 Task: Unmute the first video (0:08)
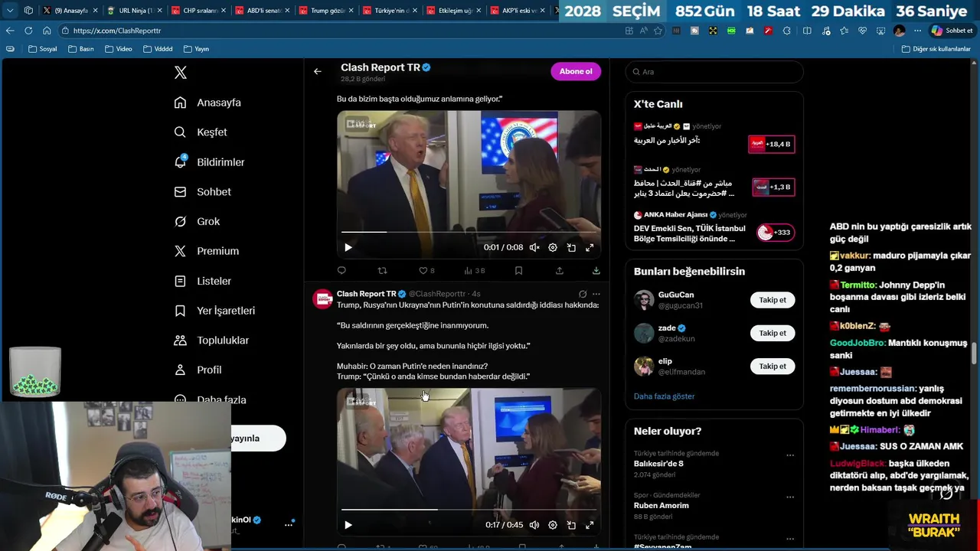pyautogui.click(x=534, y=247)
